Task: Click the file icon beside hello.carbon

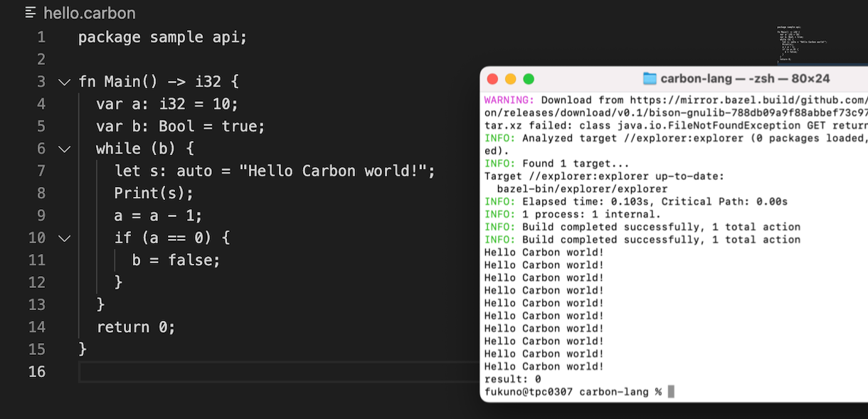Action: coord(31,13)
